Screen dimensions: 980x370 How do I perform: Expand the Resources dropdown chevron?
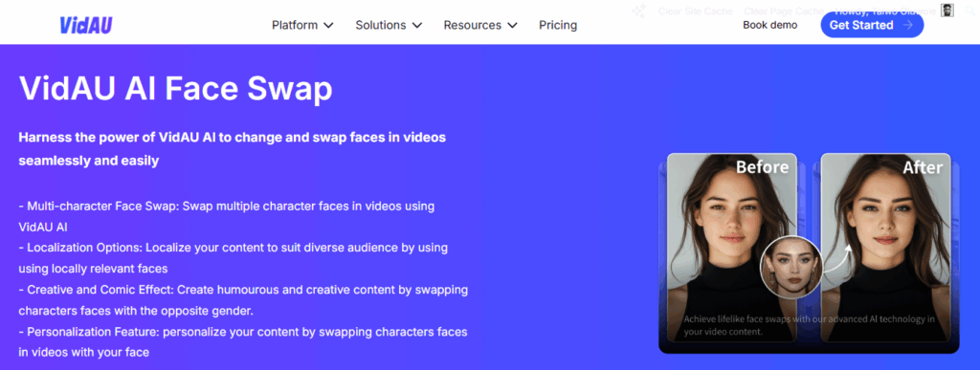512,26
